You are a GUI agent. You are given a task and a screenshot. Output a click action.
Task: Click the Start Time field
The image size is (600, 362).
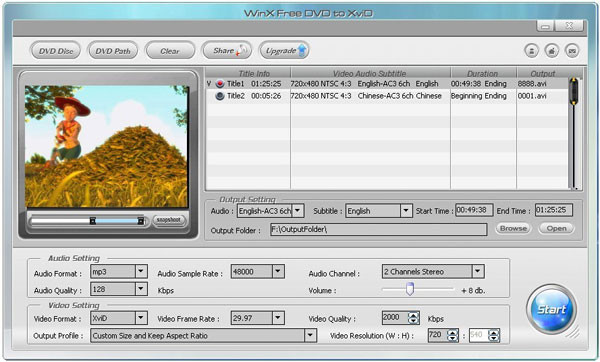[x=474, y=210]
